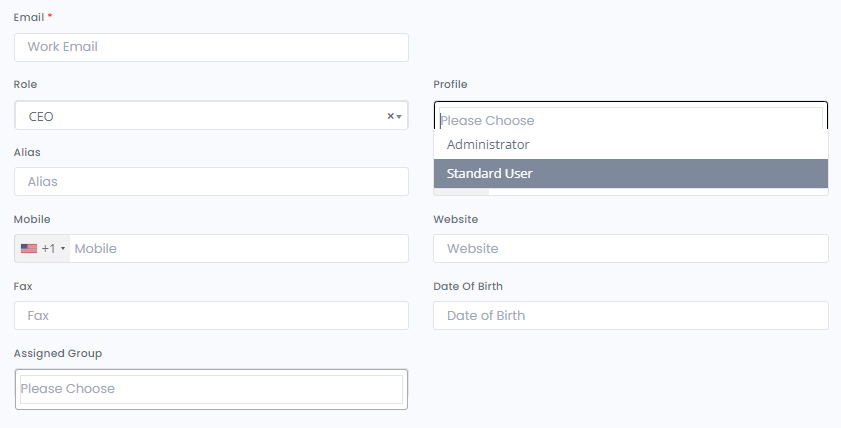Click the Email field label
This screenshot has height=428, width=841.
pos(29,17)
